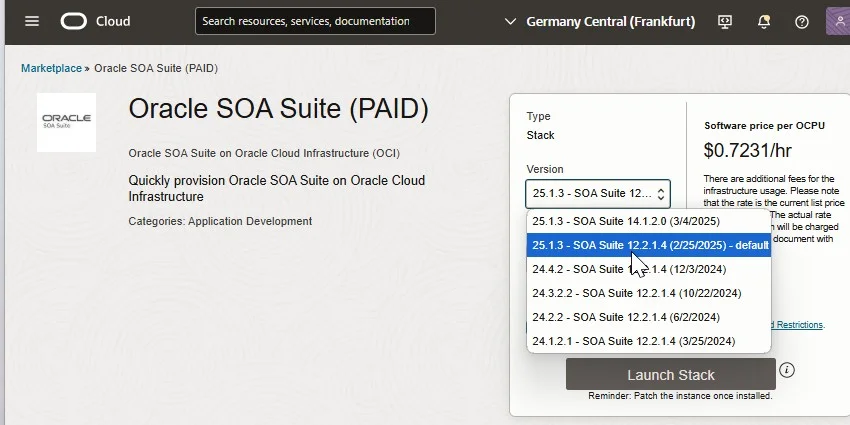Click the Oracle SOA Suite logo thumbnail

pos(66,123)
